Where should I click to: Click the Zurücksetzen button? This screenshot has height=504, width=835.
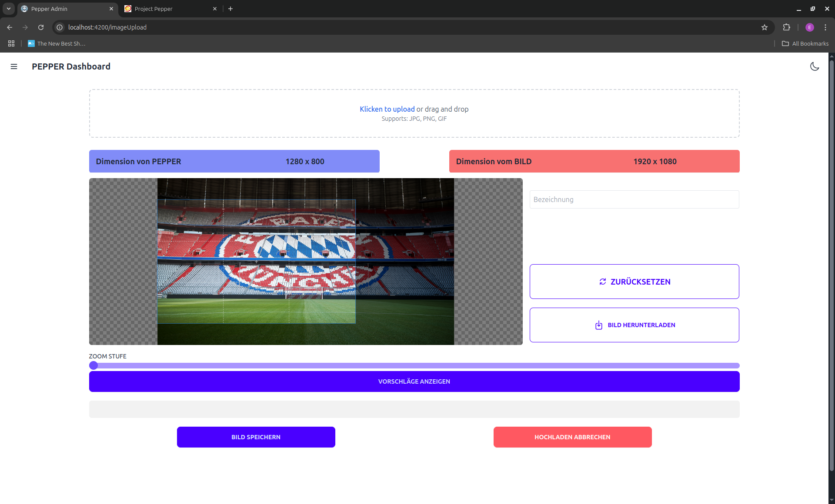click(634, 282)
